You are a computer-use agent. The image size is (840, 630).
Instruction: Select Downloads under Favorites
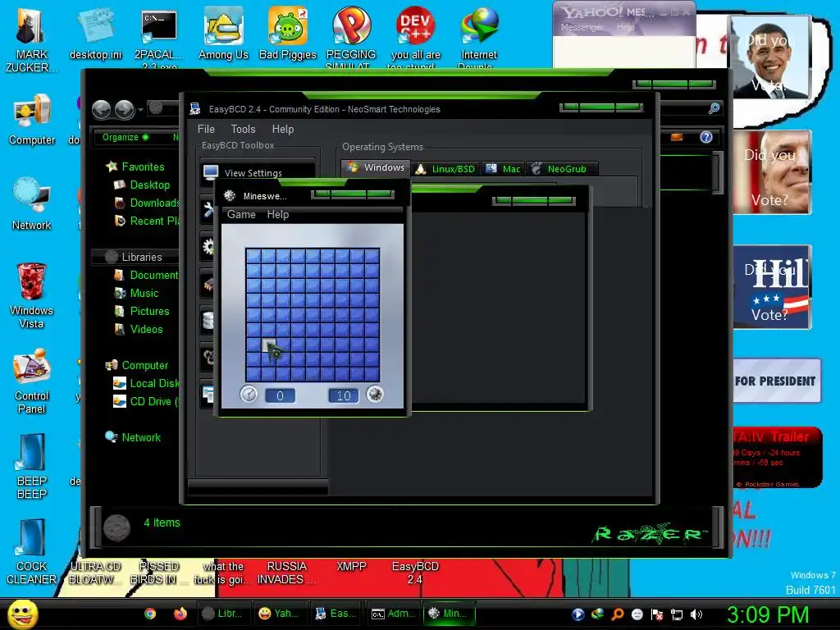(x=148, y=203)
